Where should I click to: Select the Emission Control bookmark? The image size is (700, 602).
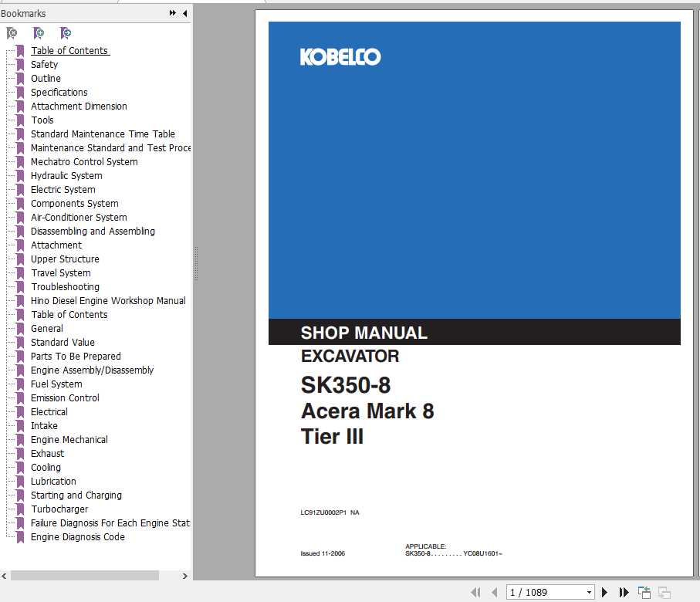click(x=65, y=397)
